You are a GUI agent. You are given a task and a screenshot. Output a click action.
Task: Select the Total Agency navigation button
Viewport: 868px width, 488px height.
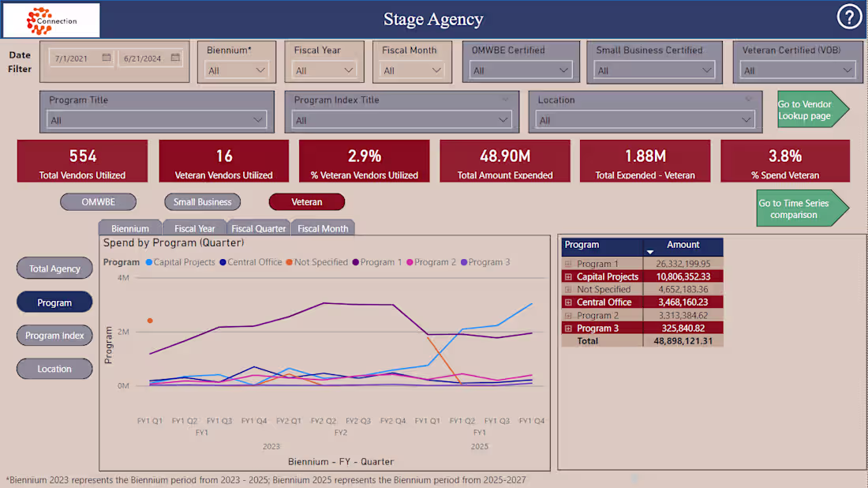click(54, 268)
